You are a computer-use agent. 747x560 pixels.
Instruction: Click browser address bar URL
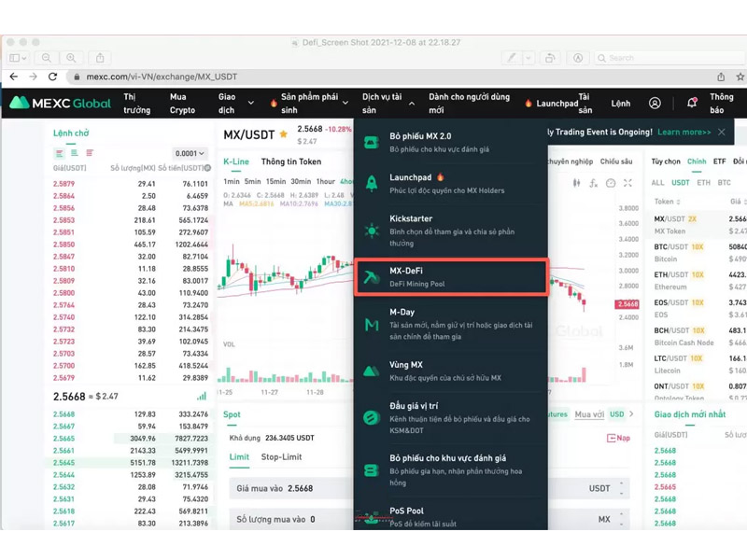pos(162,77)
